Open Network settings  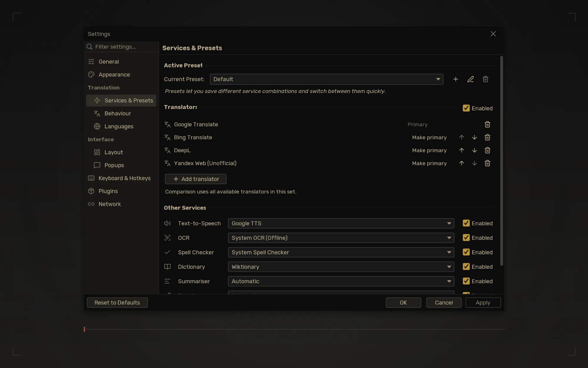pos(121,204)
